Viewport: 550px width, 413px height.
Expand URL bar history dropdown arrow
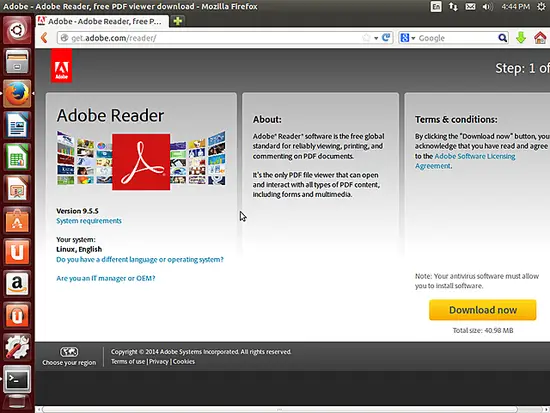click(x=376, y=38)
